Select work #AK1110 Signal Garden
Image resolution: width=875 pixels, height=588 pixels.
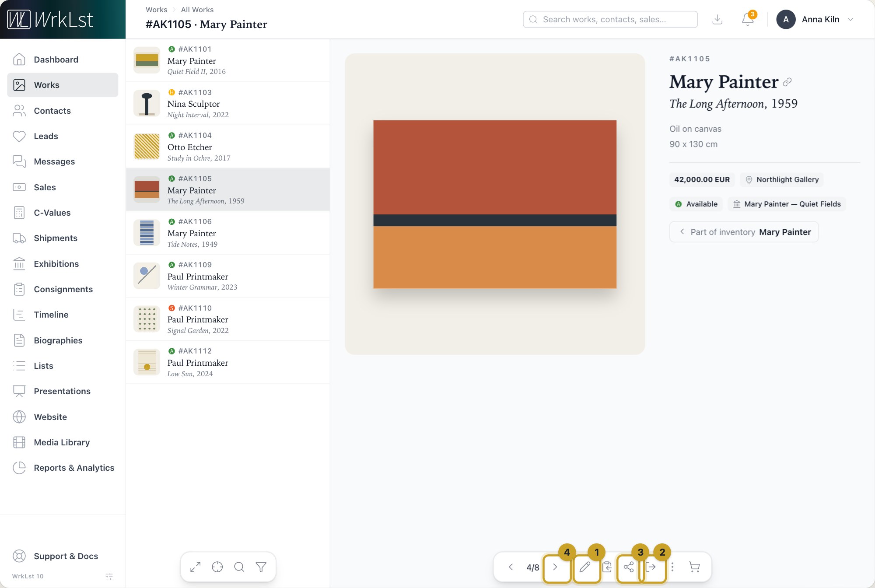(228, 319)
